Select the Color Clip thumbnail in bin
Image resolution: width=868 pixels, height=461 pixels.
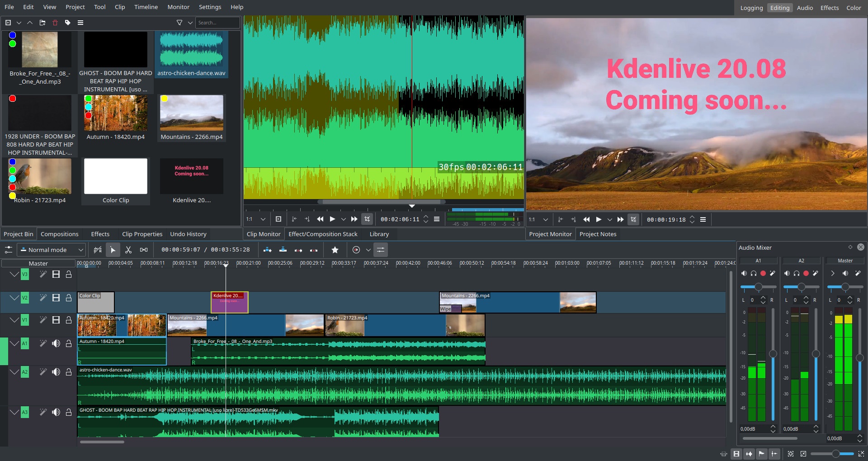tap(116, 176)
